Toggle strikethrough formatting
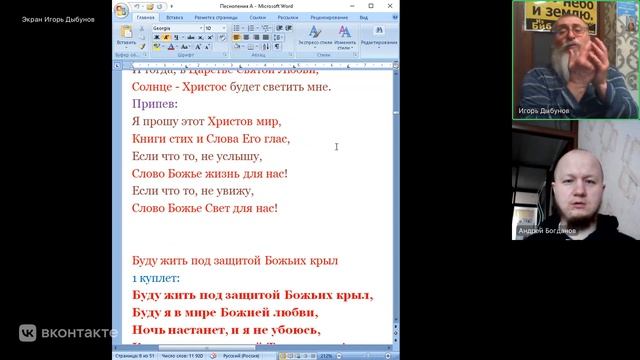Image resolution: width=640 pixels, height=360 pixels. 191,38
